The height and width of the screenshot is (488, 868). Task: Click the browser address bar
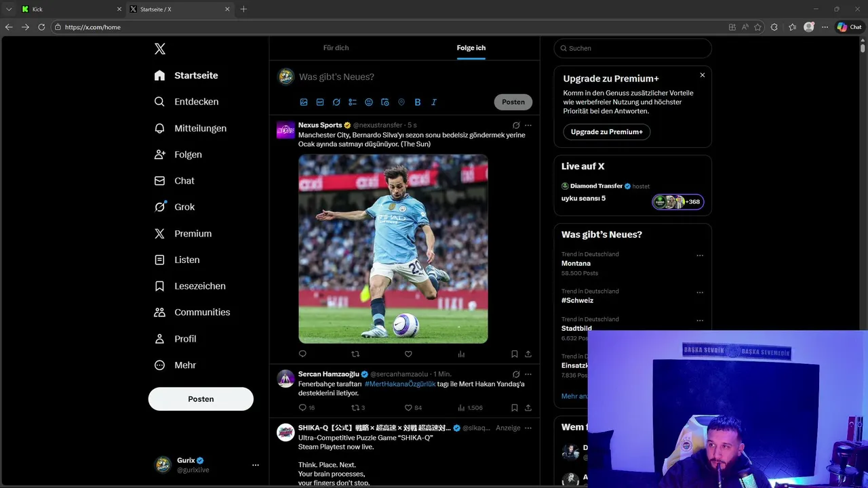click(x=387, y=27)
